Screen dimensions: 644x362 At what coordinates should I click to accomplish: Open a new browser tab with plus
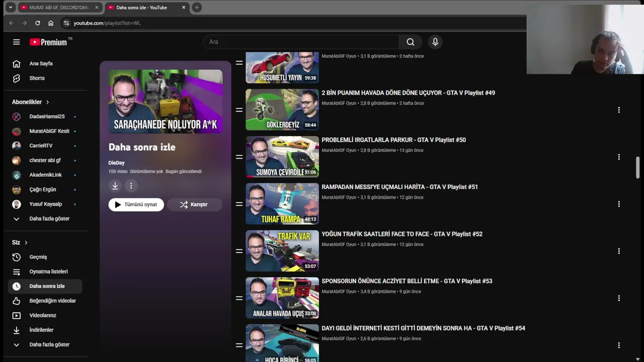click(x=197, y=8)
